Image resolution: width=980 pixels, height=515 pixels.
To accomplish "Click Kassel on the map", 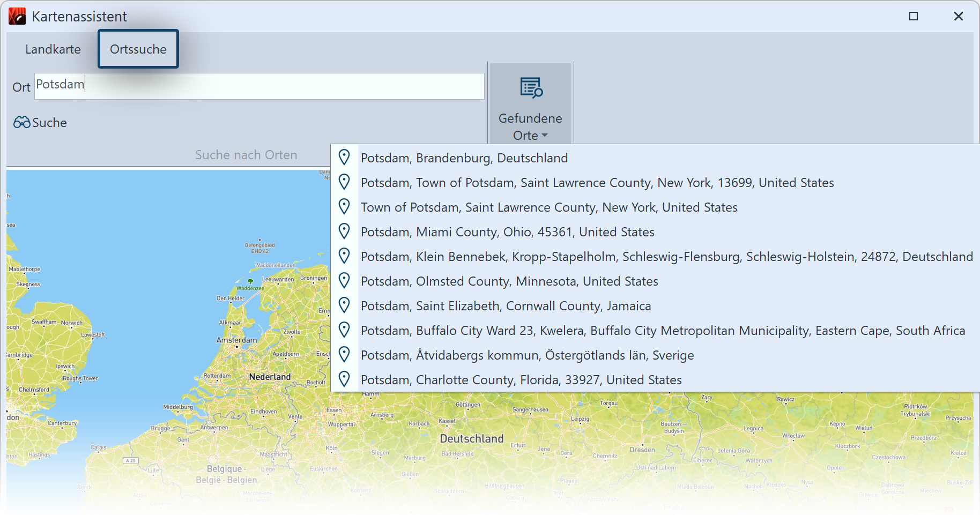I will tap(447, 421).
